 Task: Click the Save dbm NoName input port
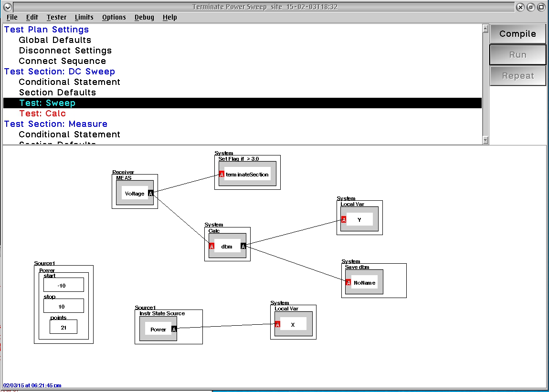(348, 282)
